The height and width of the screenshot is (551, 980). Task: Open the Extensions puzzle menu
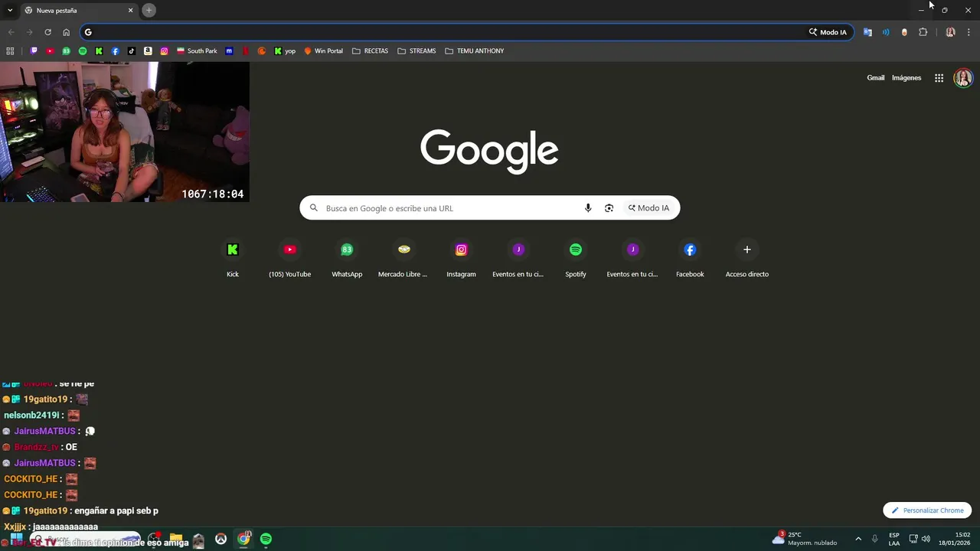(x=923, y=32)
